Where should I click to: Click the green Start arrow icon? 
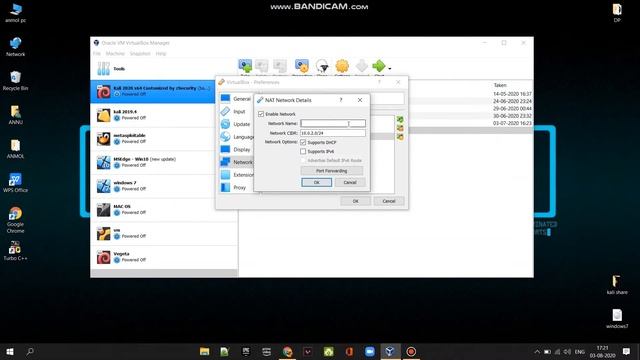tap(379, 66)
